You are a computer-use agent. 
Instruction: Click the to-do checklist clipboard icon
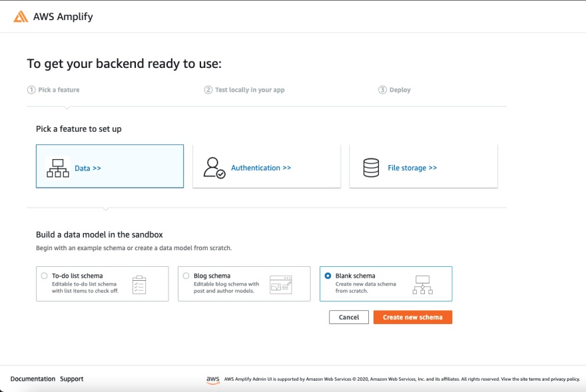pyautogui.click(x=139, y=284)
